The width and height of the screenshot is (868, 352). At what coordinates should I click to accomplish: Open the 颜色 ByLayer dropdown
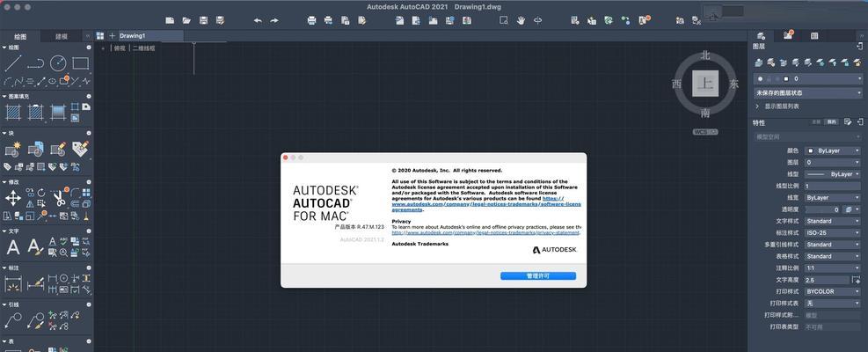[833, 150]
